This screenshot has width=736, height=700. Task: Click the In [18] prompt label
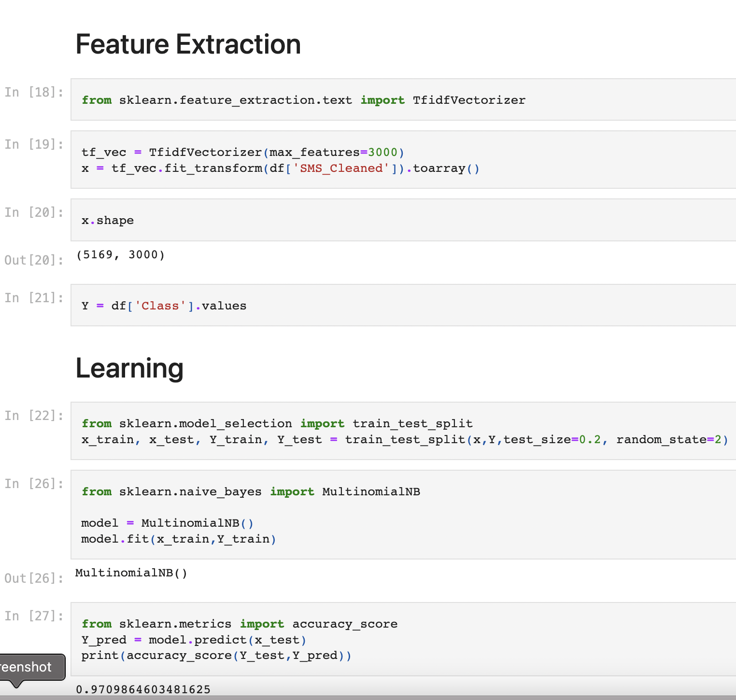[x=33, y=92]
